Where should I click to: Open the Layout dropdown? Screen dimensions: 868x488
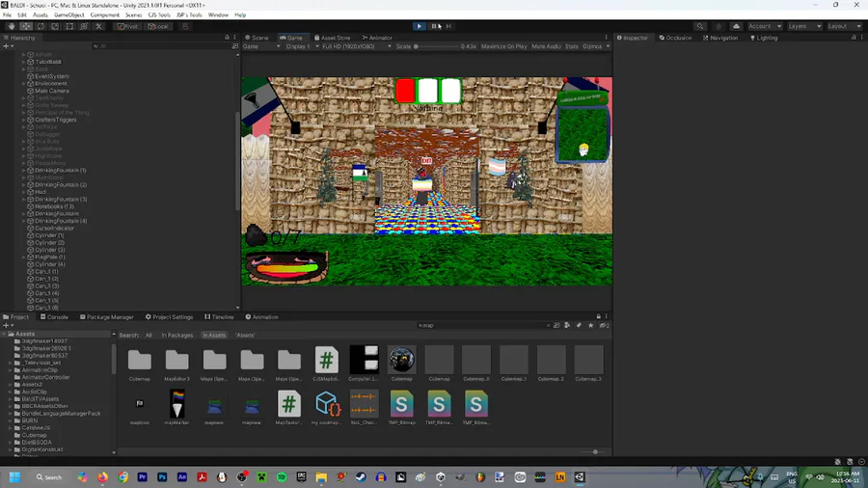(x=844, y=26)
